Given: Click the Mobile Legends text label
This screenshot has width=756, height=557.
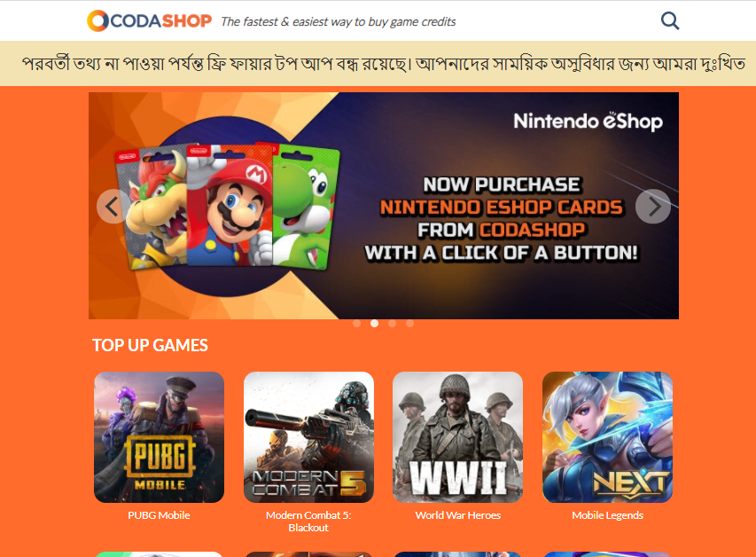Looking at the screenshot, I should click(607, 515).
